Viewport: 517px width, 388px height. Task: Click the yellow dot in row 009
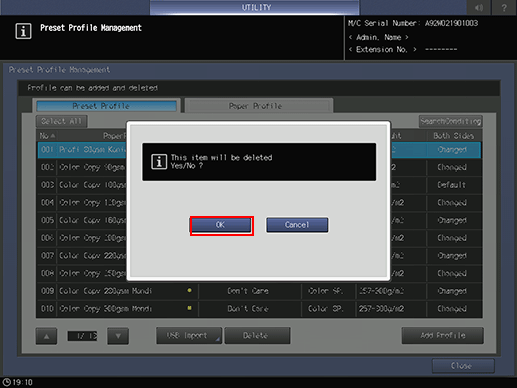pos(189,290)
